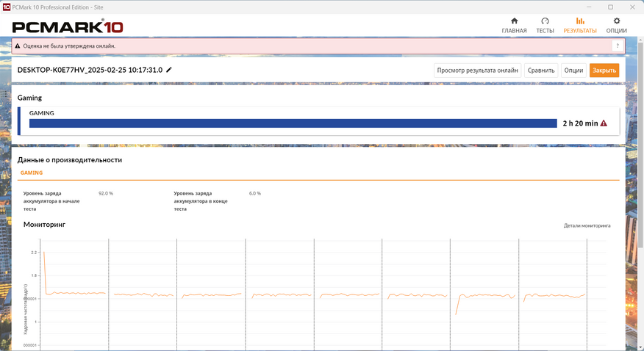644x351 pixels.
Task: Click red warning triangle beside 2 h 20 min
Action: point(604,123)
